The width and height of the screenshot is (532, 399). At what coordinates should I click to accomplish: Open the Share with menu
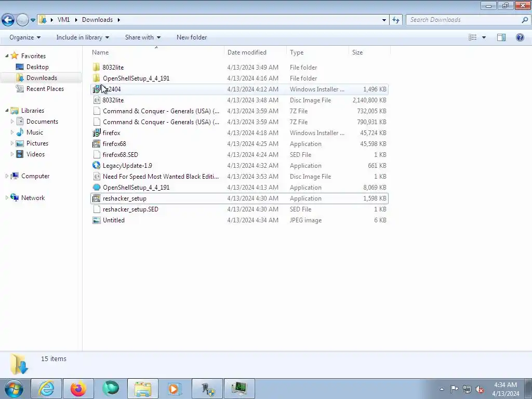(142, 37)
